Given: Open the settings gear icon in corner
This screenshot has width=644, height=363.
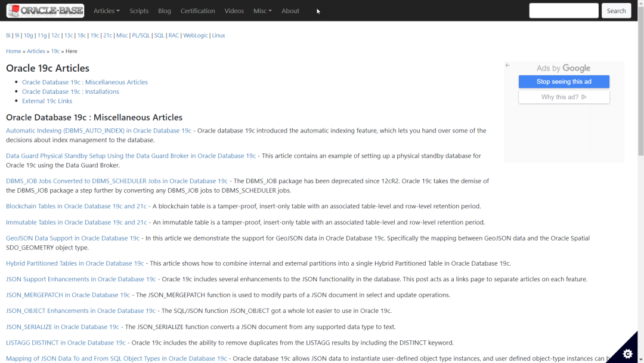Looking at the screenshot, I should click(627, 353).
